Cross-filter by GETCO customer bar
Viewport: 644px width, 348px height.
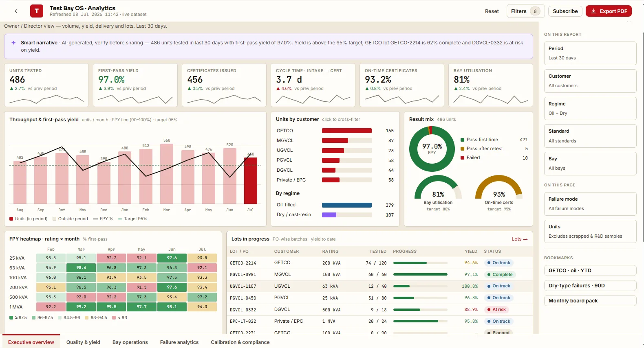(347, 131)
